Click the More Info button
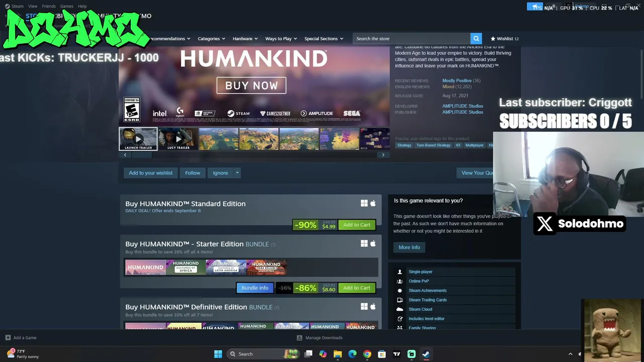The height and width of the screenshot is (362, 644). (x=409, y=247)
